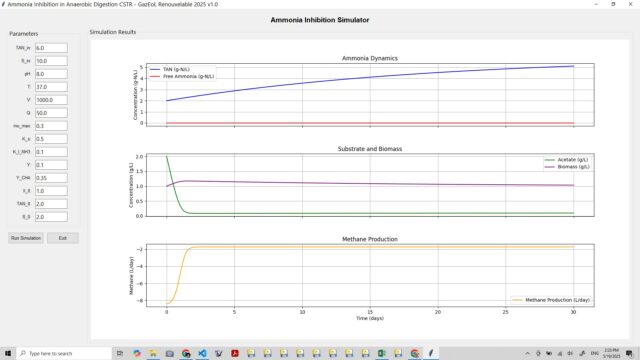This screenshot has width=640, height=360.
Task: Click the mu_max input field
Action: (x=51, y=126)
